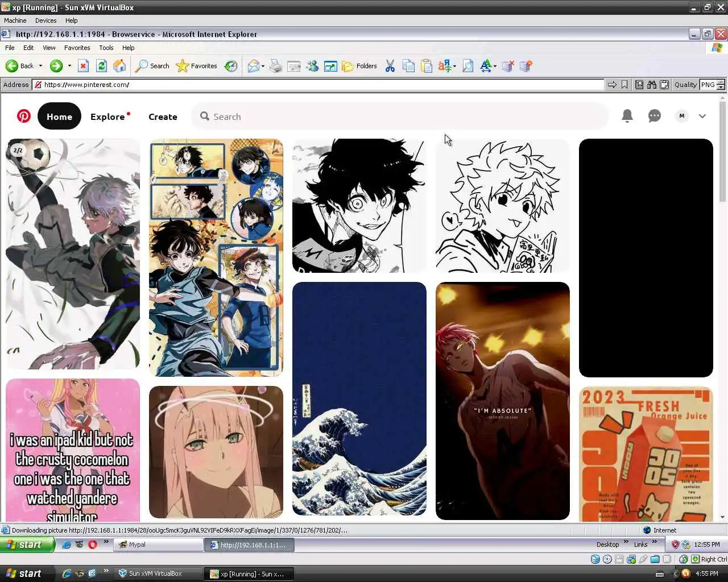This screenshot has height=582, width=728.
Task: Expand hidden quick launch items in XP taskbar
Action: [106, 542]
